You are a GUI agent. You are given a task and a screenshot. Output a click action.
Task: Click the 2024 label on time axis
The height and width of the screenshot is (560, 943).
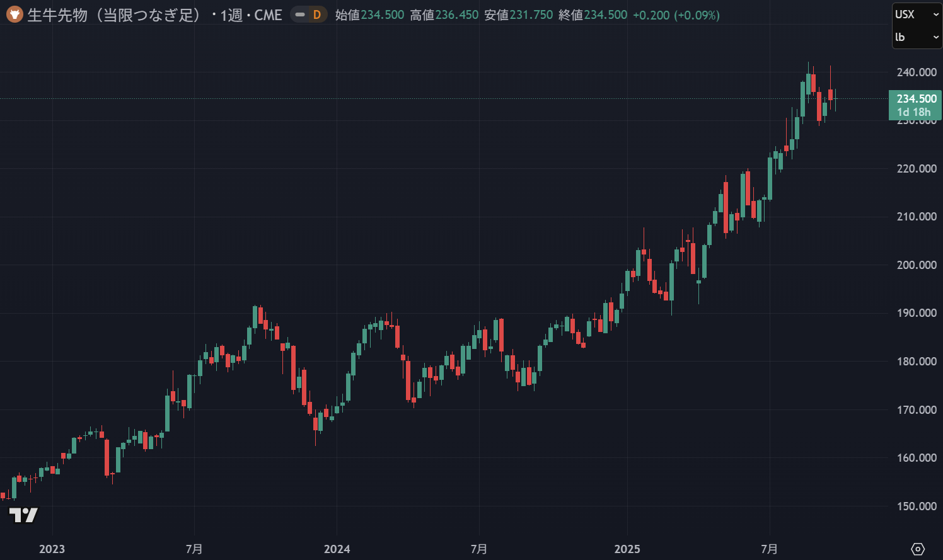click(337, 549)
